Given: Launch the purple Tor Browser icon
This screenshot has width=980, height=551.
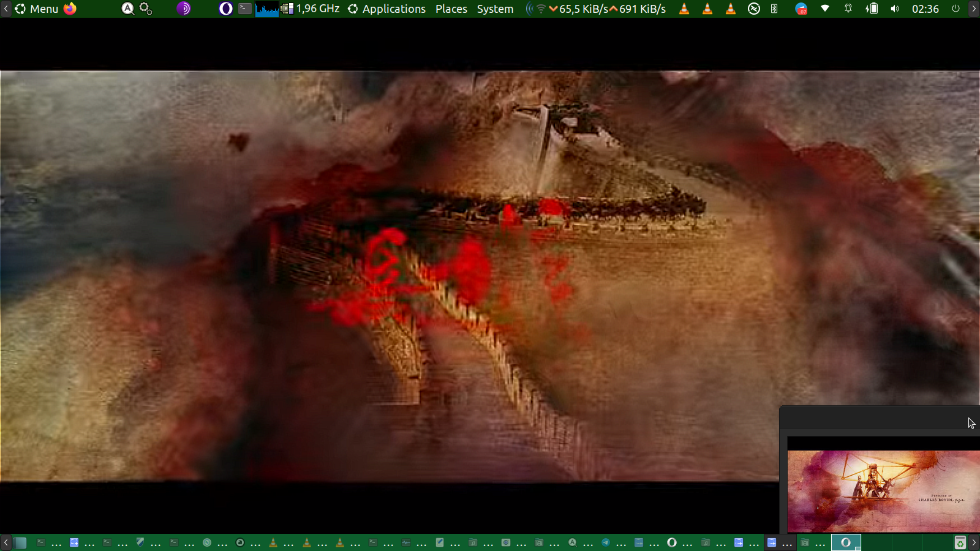Looking at the screenshot, I should [183, 9].
